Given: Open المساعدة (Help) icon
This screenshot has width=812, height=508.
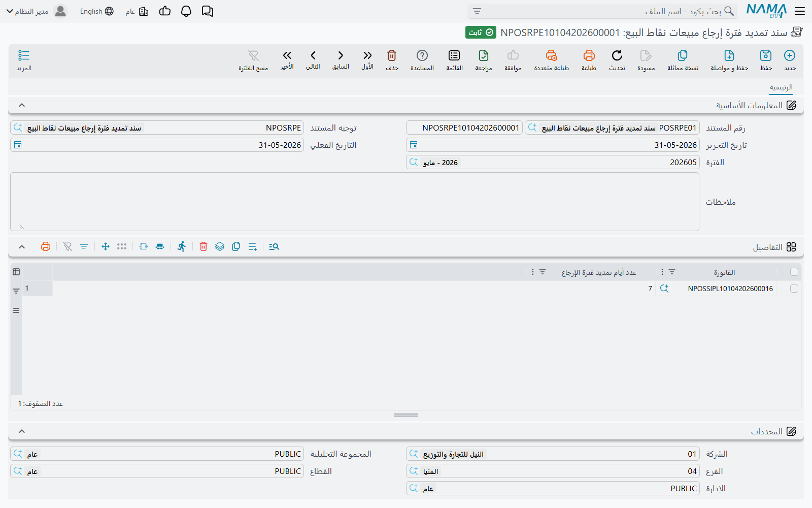Looking at the screenshot, I should click(422, 55).
